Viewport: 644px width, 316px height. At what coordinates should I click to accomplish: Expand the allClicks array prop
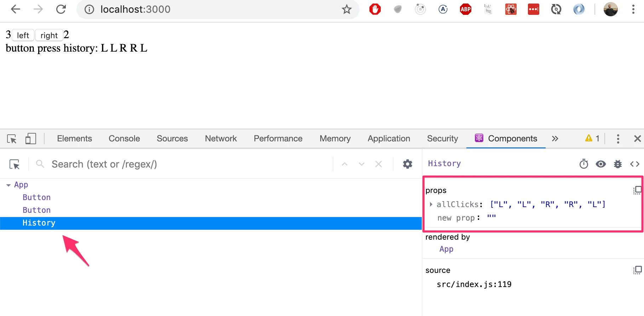pos(431,204)
